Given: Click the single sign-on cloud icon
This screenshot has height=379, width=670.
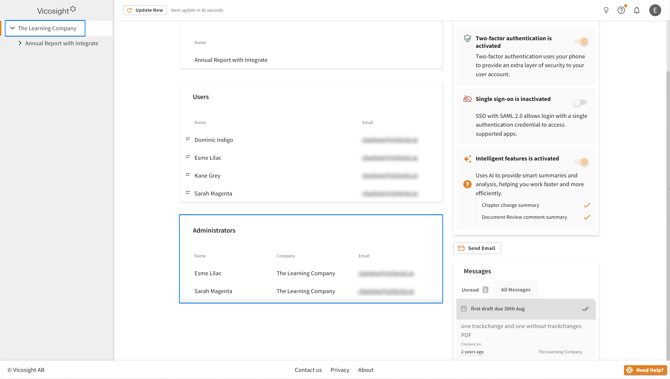Looking at the screenshot, I should [x=467, y=99].
